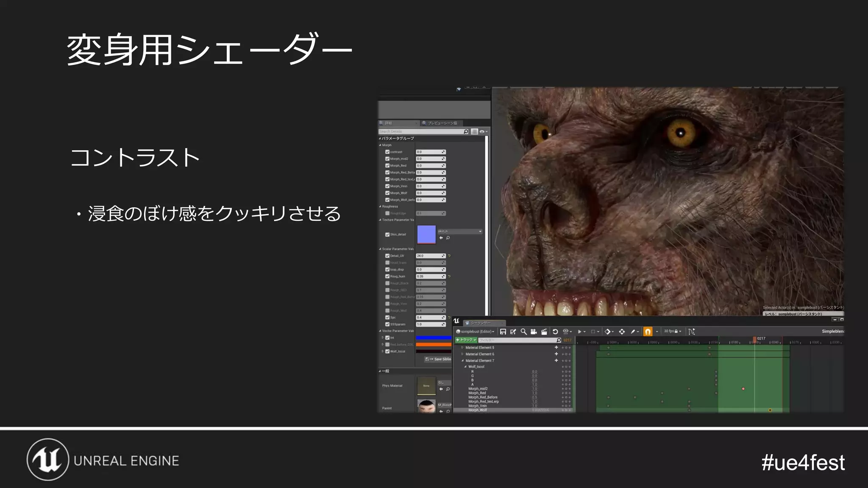Toggle the SSSparam checkbox

387,324
